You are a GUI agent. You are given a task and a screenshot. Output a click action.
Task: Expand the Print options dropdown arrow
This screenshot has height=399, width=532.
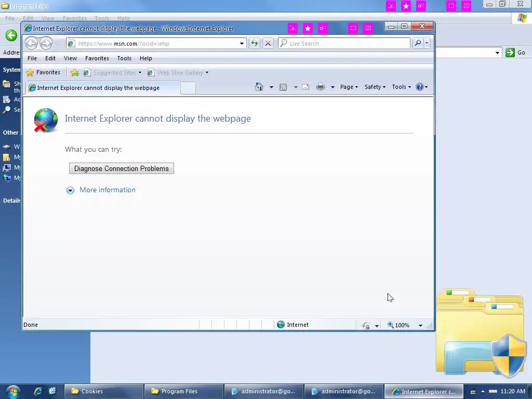(332, 87)
